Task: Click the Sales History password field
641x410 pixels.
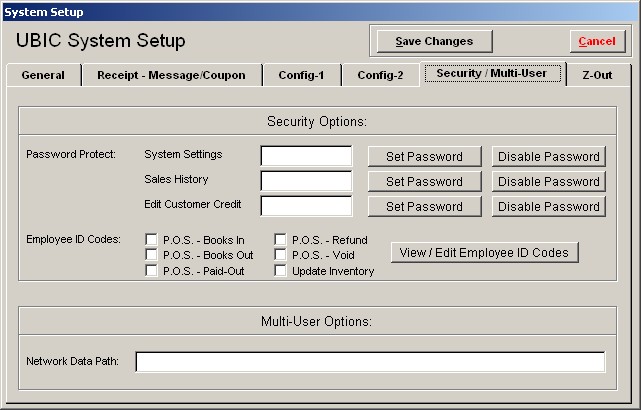Action: click(306, 181)
